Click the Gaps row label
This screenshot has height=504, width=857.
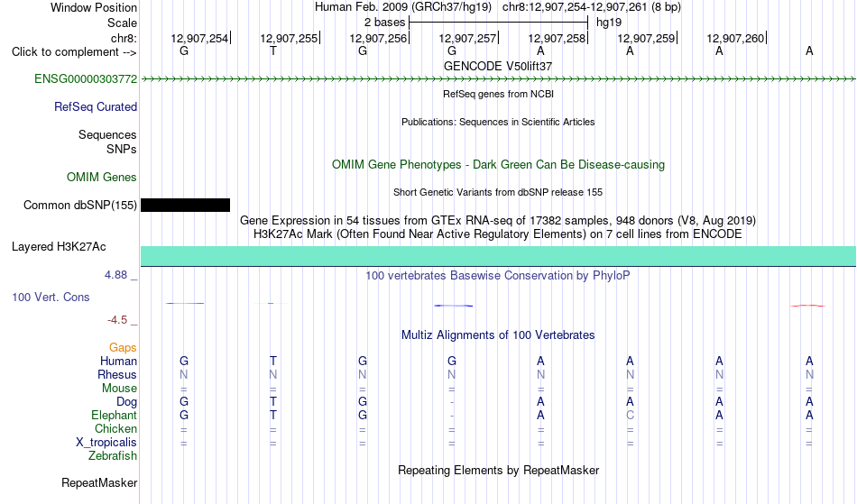tap(123, 348)
